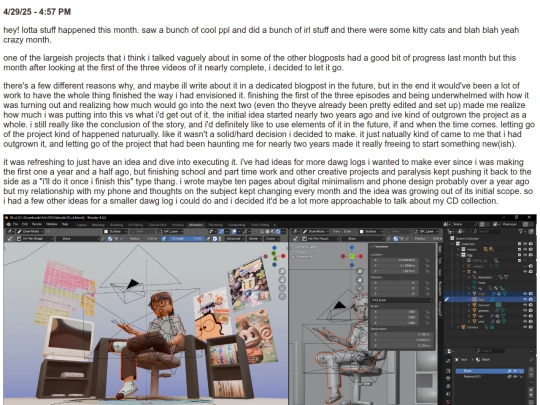The image size is (540, 405).
Task: Open the File menu
Action: tap(15, 225)
